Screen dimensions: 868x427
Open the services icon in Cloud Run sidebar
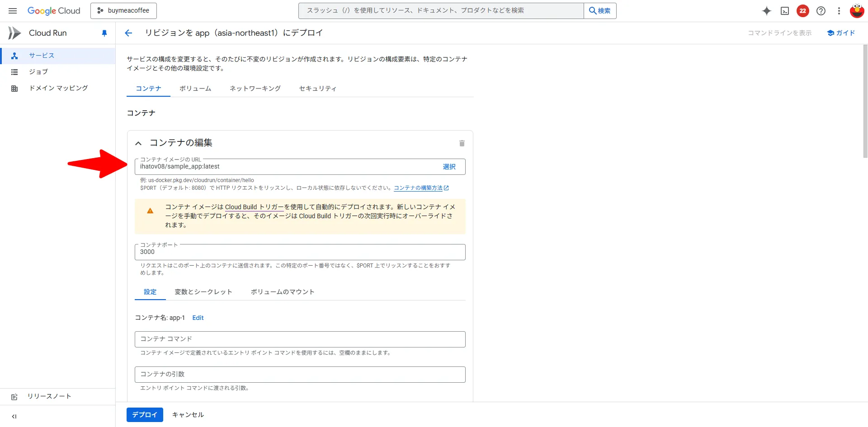pos(15,56)
